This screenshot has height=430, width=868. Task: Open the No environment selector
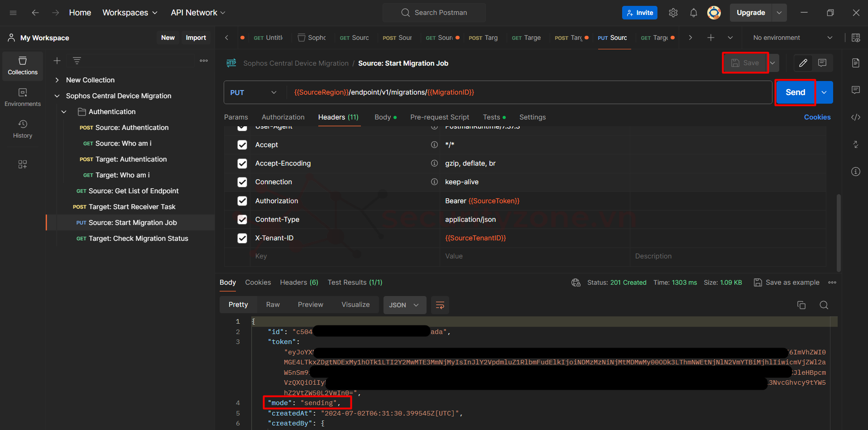[792, 38]
